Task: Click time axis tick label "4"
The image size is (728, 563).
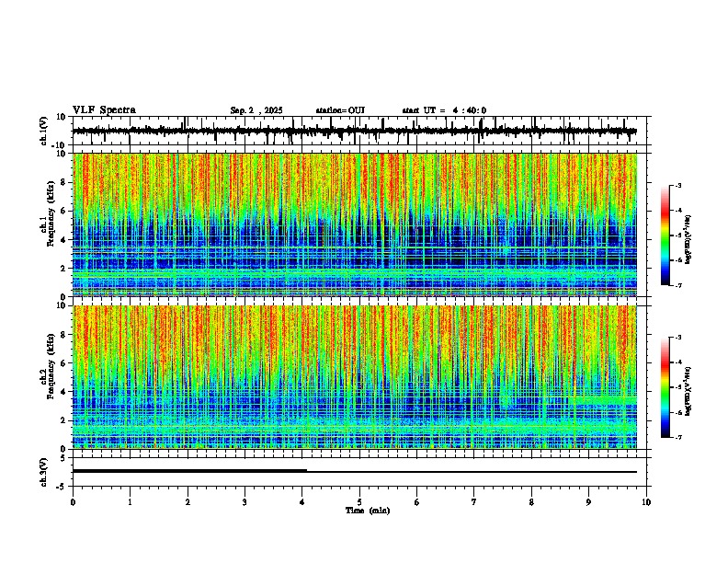Action: (302, 502)
